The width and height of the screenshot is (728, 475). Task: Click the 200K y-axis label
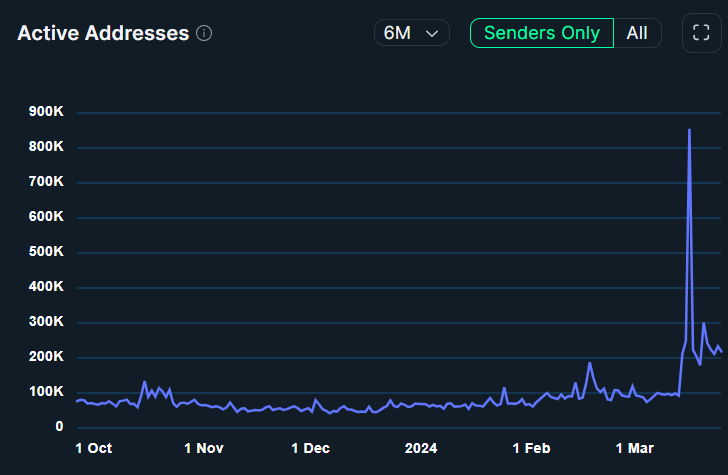pos(46,357)
